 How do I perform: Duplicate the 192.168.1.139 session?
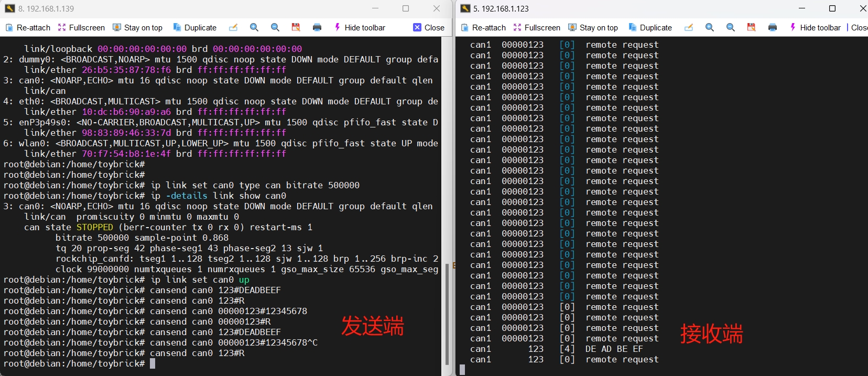pos(194,27)
